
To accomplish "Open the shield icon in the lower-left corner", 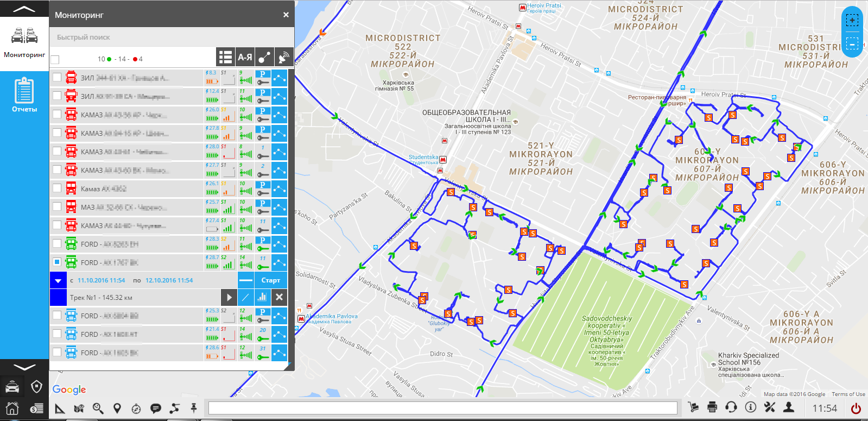I will point(36,387).
